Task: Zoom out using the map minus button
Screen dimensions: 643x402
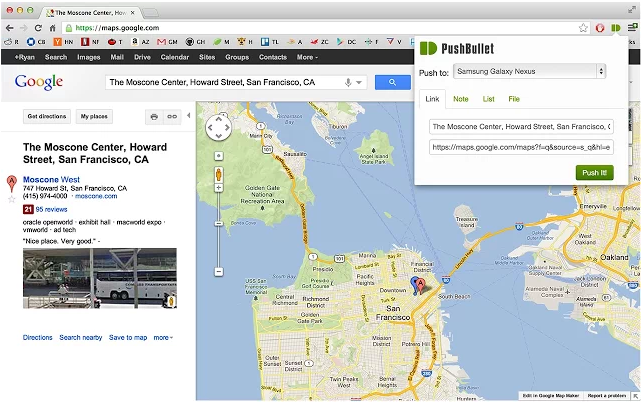Action: coord(219,272)
